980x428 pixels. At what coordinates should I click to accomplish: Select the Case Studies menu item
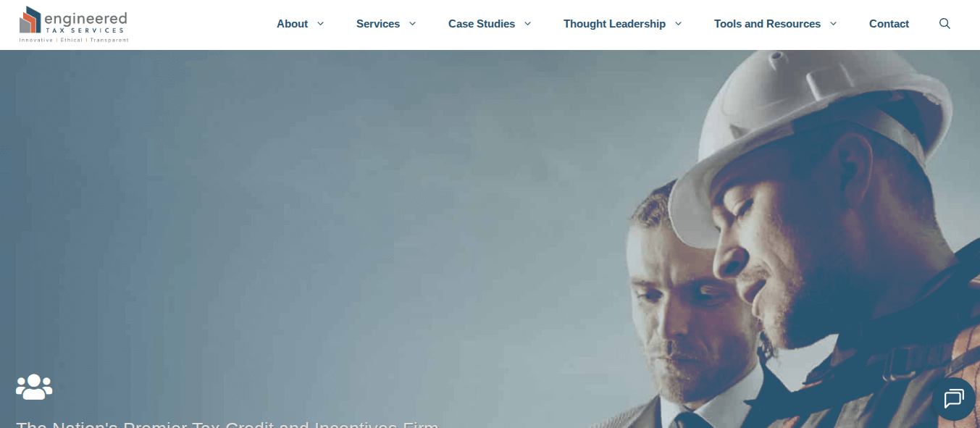tap(482, 24)
